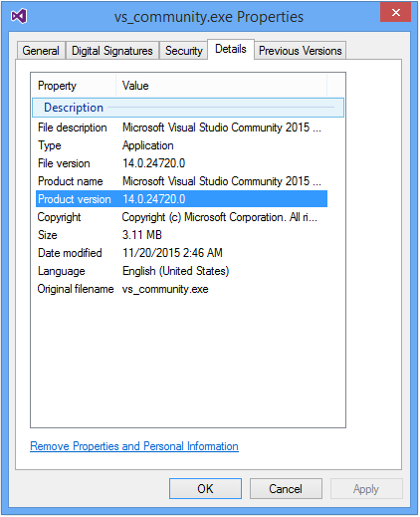
Task: Click the Cancel button
Action: 286,489
